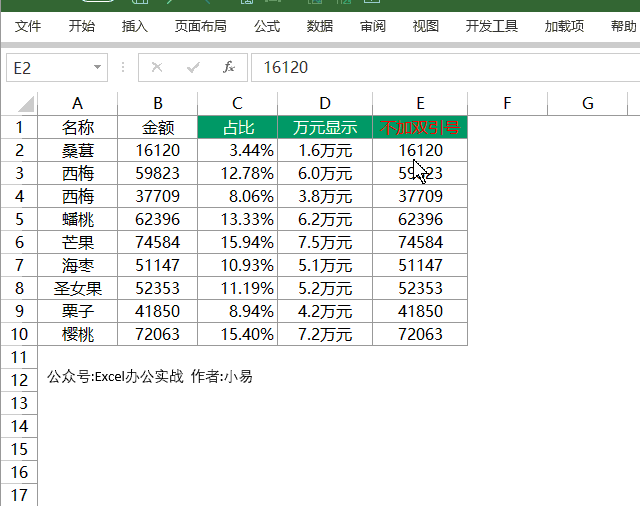Image resolution: width=640 pixels, height=506 pixels.
Task: Select cell containing 樱桃
Action: point(78,334)
